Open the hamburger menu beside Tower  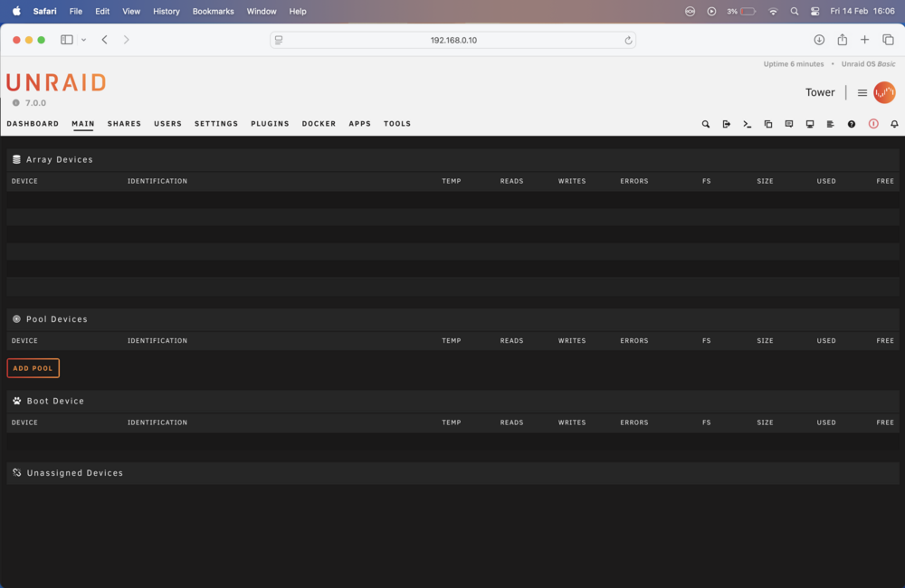(x=862, y=93)
